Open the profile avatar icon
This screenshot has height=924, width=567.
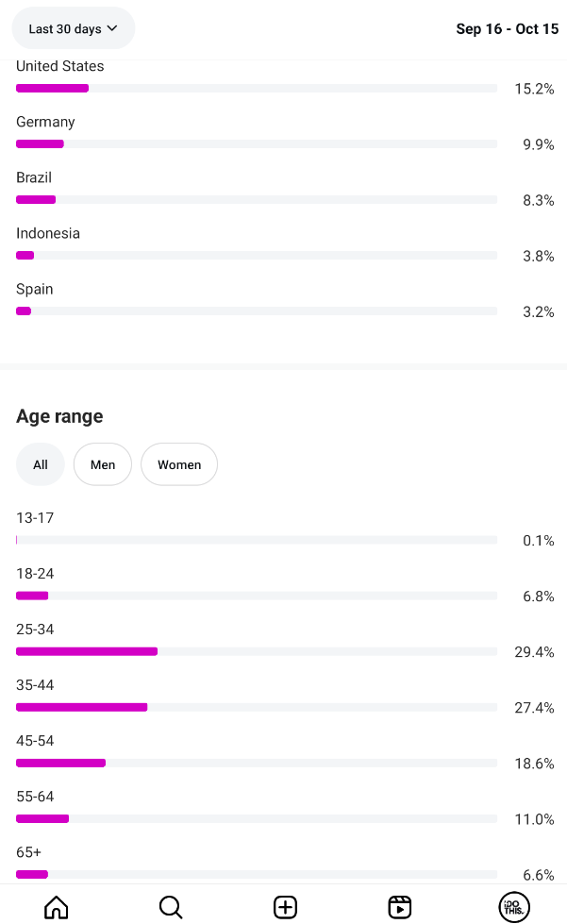click(x=513, y=907)
